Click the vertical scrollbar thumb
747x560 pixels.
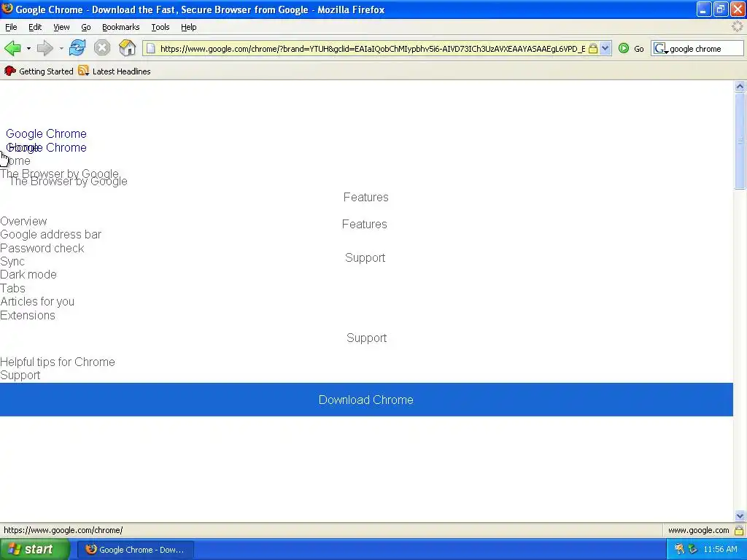point(740,141)
